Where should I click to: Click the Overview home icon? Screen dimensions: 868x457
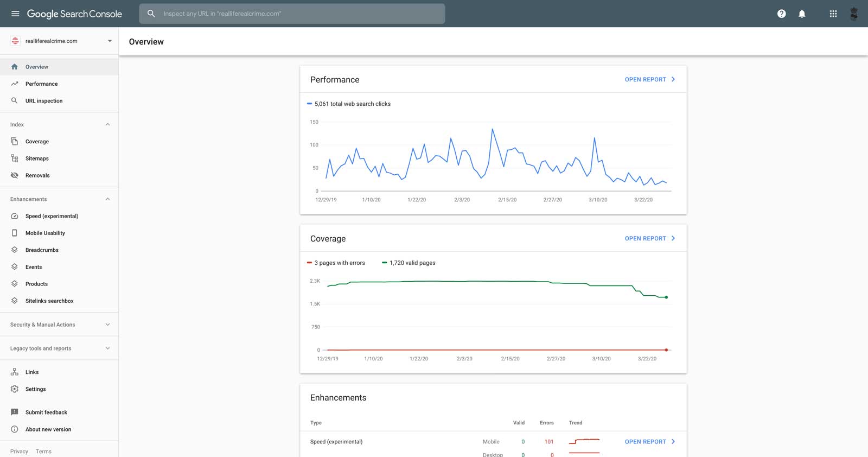coord(15,67)
